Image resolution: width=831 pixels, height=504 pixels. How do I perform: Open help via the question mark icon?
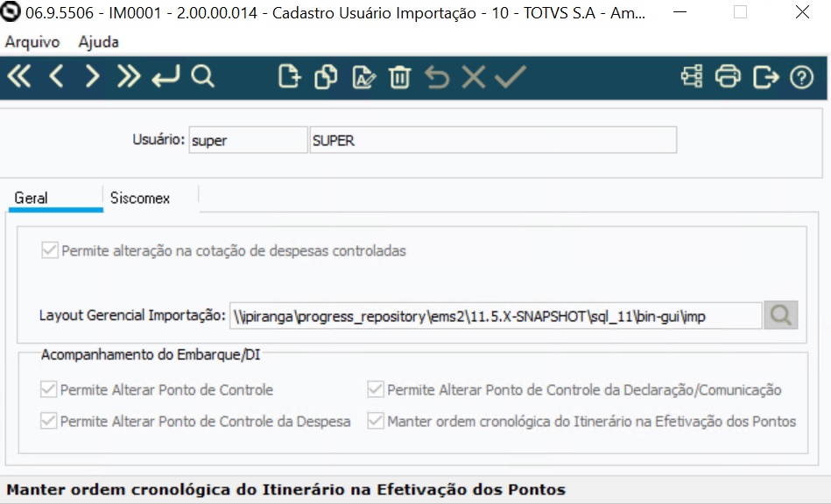tap(801, 77)
